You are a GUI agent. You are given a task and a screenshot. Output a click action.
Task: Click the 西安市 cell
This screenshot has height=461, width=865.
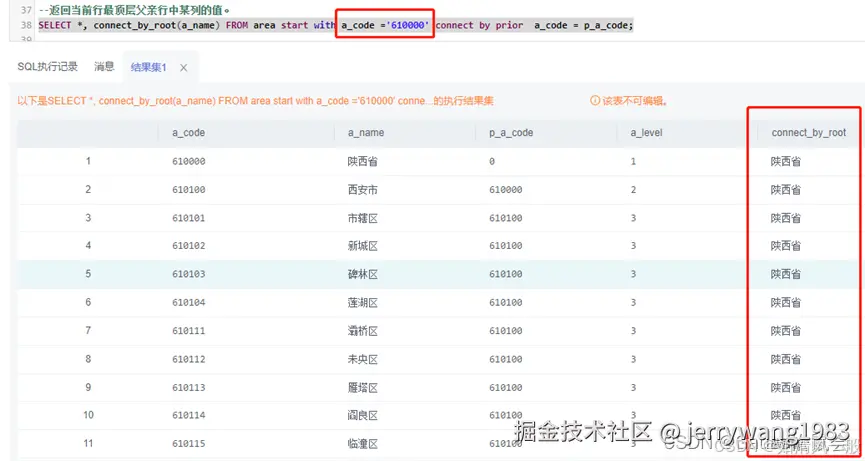362,190
